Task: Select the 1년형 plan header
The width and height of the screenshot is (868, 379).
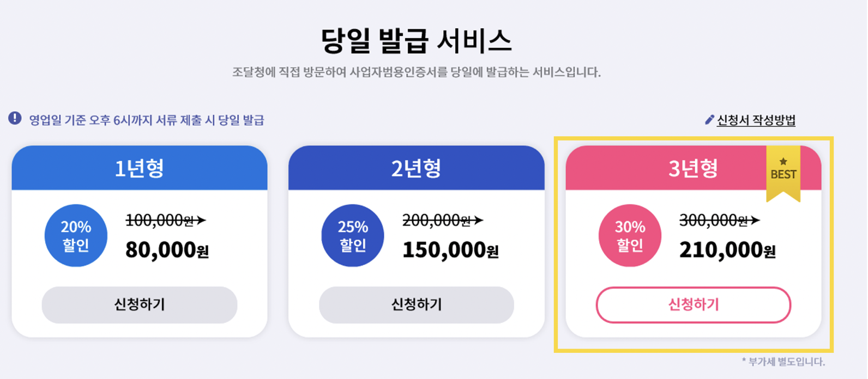Action: pos(140,168)
